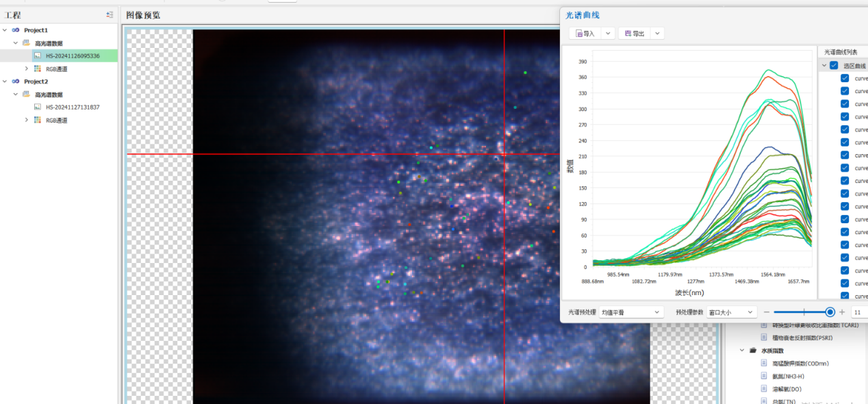Click the 导出 export button

pyautogui.click(x=634, y=34)
